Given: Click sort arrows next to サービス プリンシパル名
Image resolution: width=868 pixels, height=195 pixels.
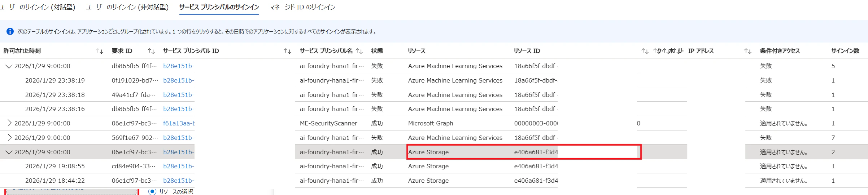Looking at the screenshot, I should point(359,51).
